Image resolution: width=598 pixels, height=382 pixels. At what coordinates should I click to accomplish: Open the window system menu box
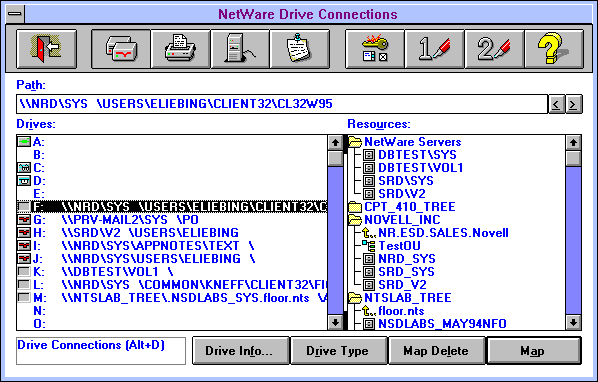[15, 14]
